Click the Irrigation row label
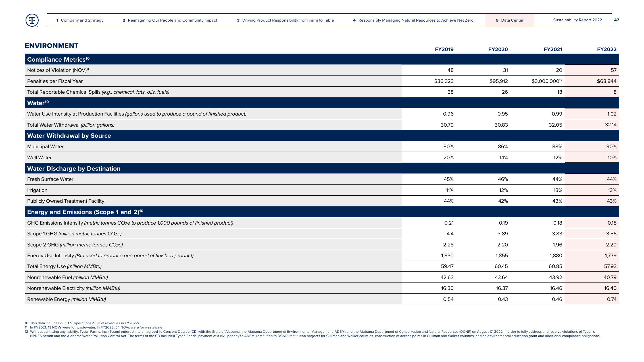 37,190
